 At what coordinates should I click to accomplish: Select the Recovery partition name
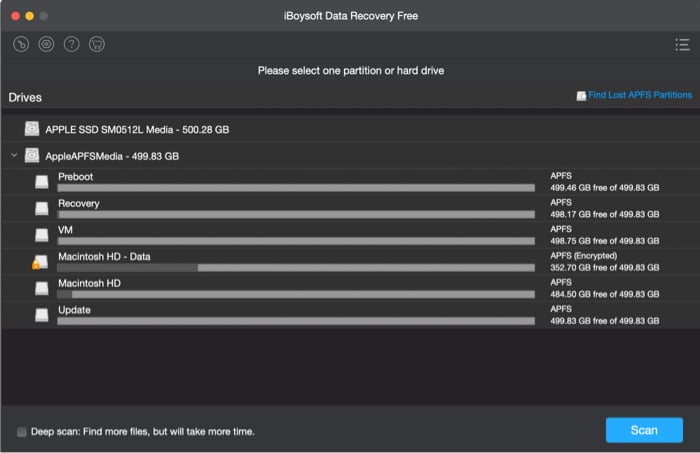[x=79, y=204]
